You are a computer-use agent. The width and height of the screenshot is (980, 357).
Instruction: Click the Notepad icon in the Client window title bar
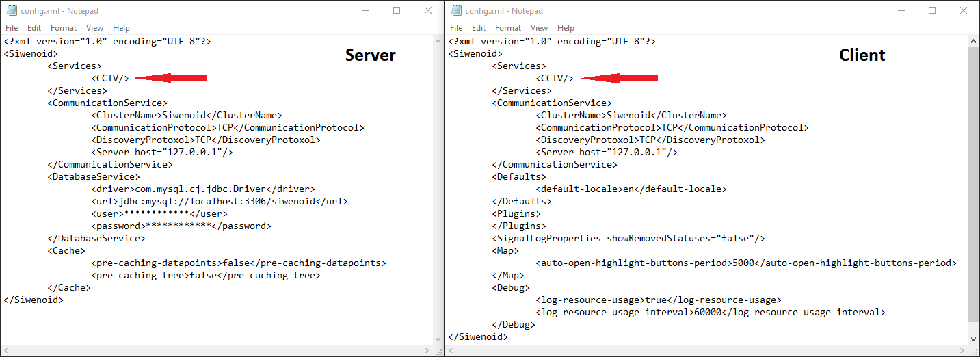[x=456, y=10]
